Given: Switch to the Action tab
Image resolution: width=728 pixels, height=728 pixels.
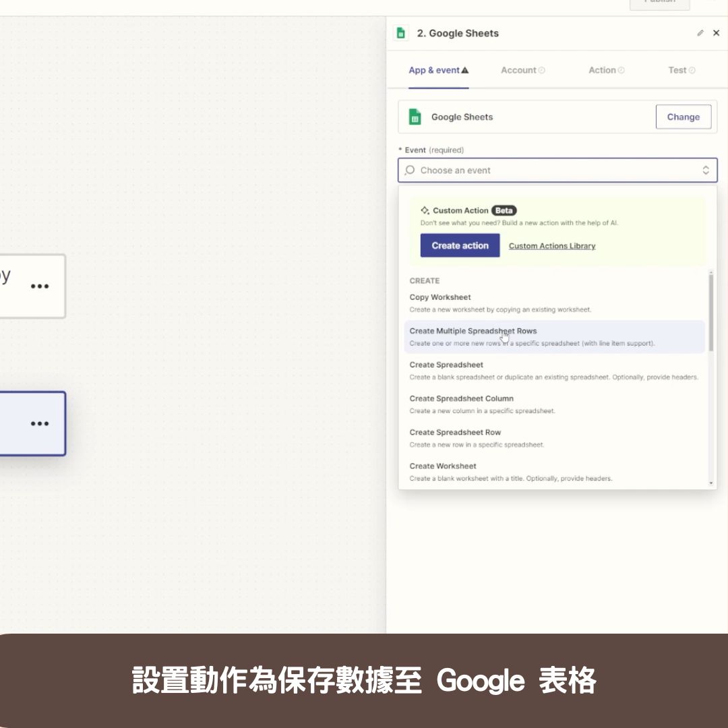Looking at the screenshot, I should pos(602,70).
